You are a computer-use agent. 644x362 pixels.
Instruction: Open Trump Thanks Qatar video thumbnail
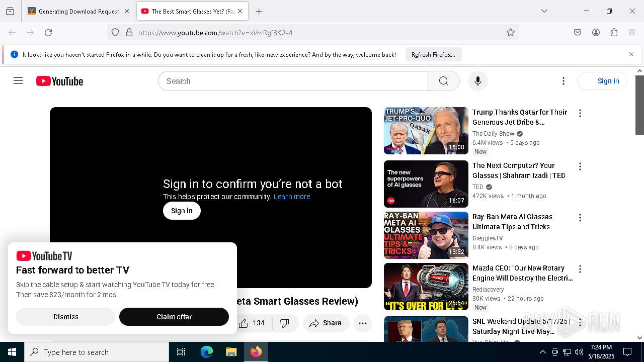tap(426, 131)
